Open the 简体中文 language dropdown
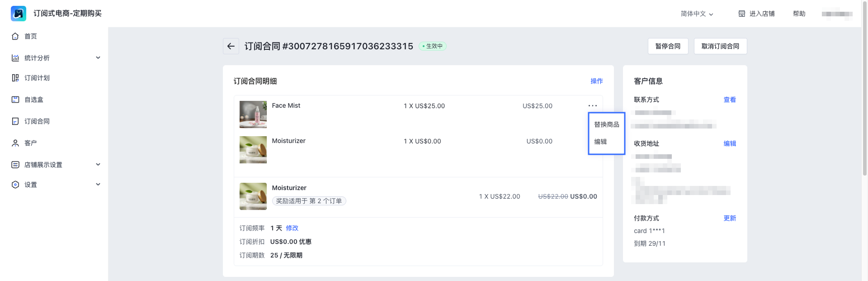Viewport: 868px width, 281px height. click(x=697, y=14)
